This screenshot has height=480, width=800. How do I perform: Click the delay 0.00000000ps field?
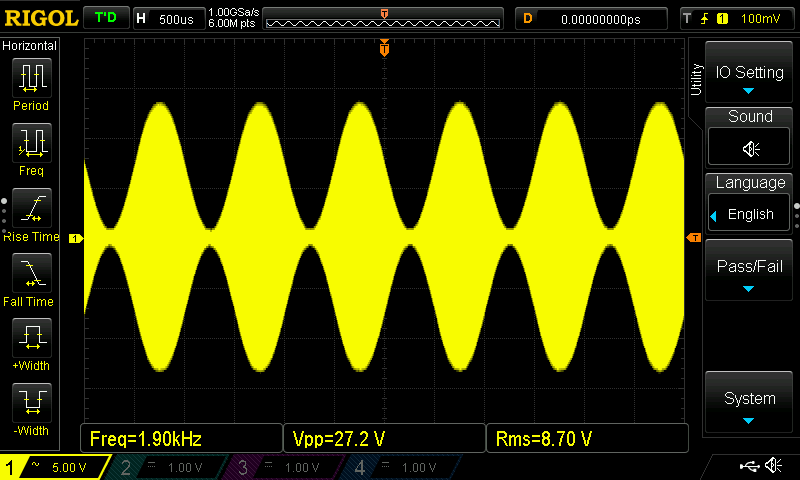pos(591,19)
